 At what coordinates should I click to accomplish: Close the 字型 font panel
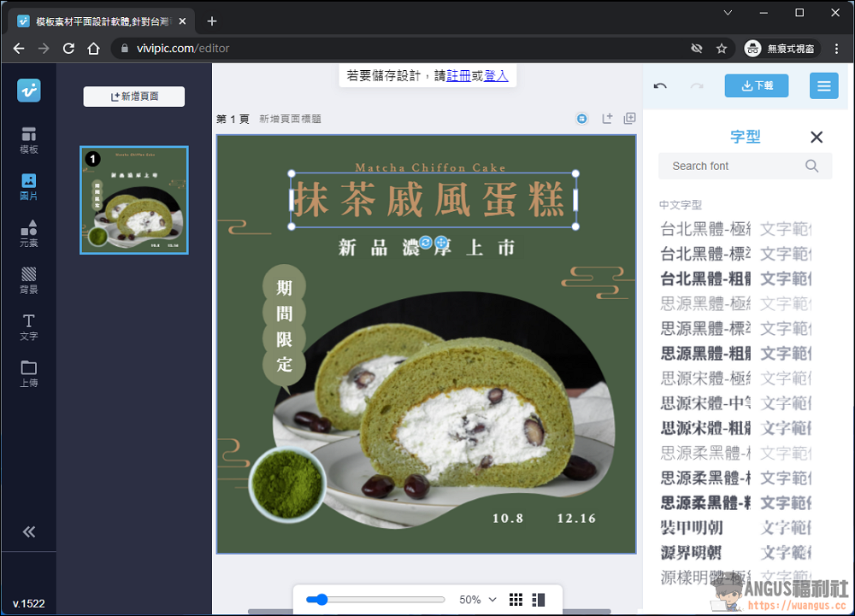[x=817, y=137]
